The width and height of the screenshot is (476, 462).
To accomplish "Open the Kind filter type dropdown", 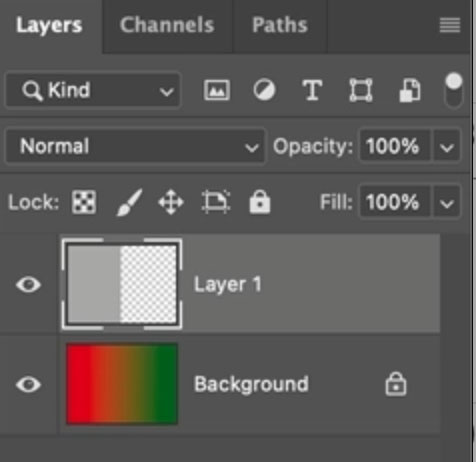I will 93,90.
